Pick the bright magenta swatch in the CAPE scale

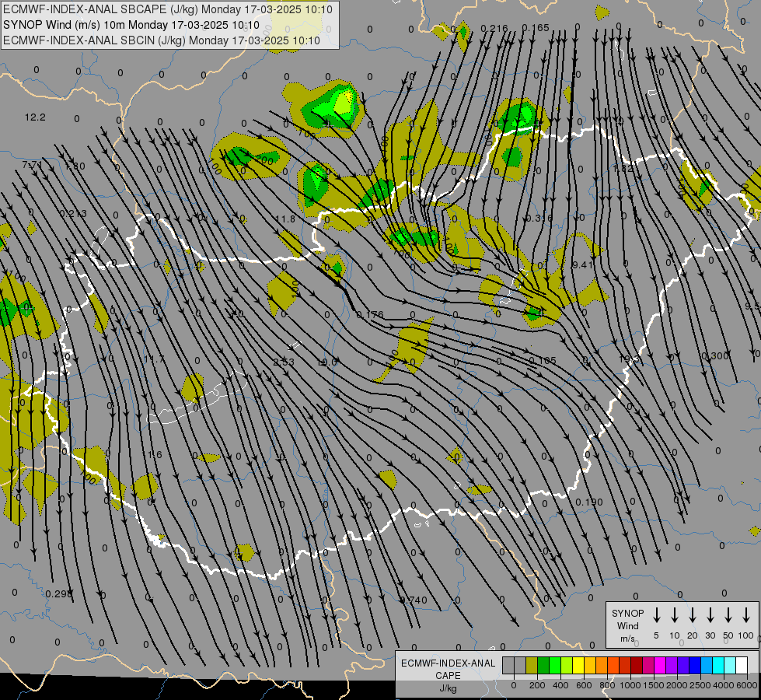[x=660, y=666]
